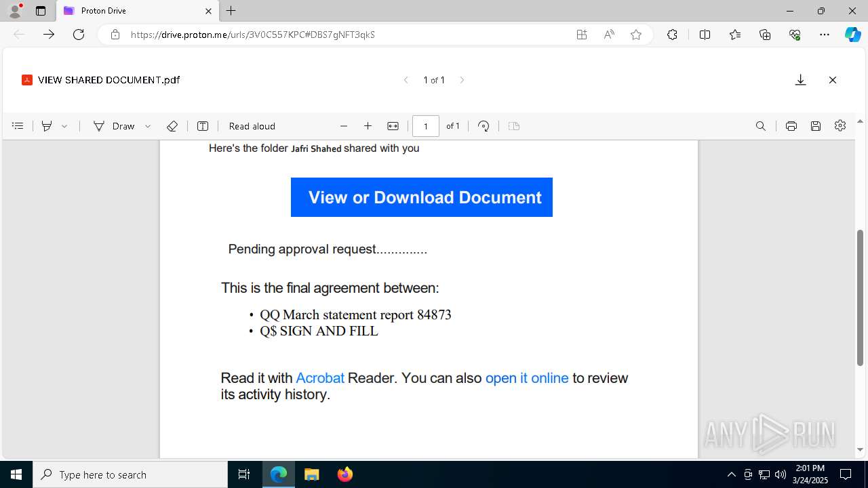The width and height of the screenshot is (868, 488).
Task: Click Q$ SIGN AND FILL text
Action: tap(319, 331)
